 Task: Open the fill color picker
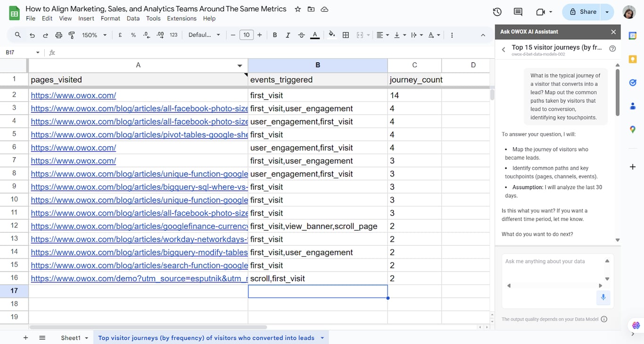(x=332, y=35)
